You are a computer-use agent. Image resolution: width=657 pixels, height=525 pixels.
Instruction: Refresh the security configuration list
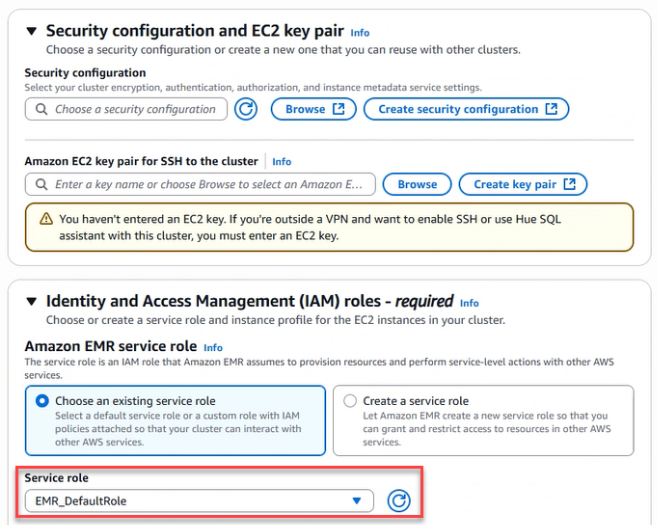[x=246, y=109]
